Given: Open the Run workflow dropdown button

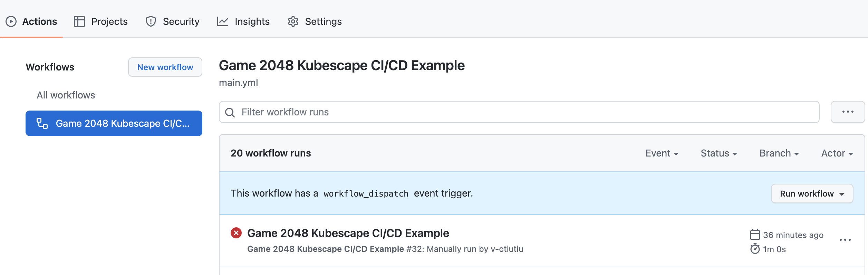Looking at the screenshot, I should point(812,193).
